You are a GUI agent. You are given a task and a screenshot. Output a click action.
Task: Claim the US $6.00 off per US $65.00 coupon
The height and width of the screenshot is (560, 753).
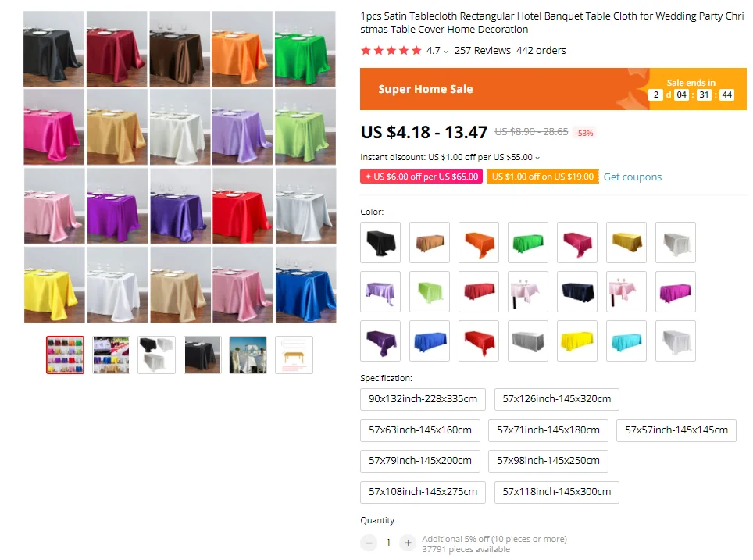click(x=422, y=177)
